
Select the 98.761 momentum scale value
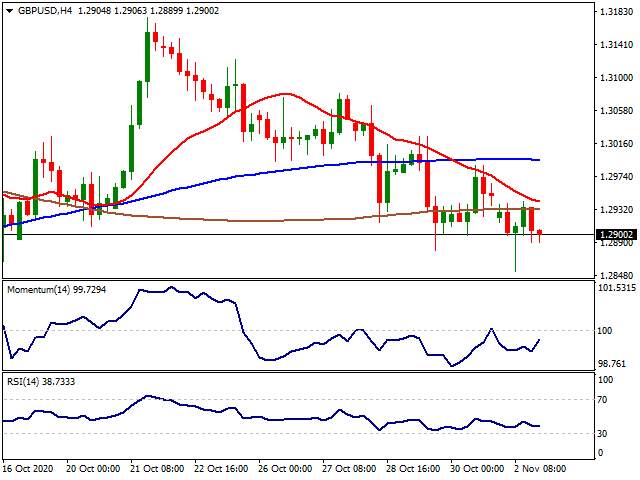[x=612, y=364]
